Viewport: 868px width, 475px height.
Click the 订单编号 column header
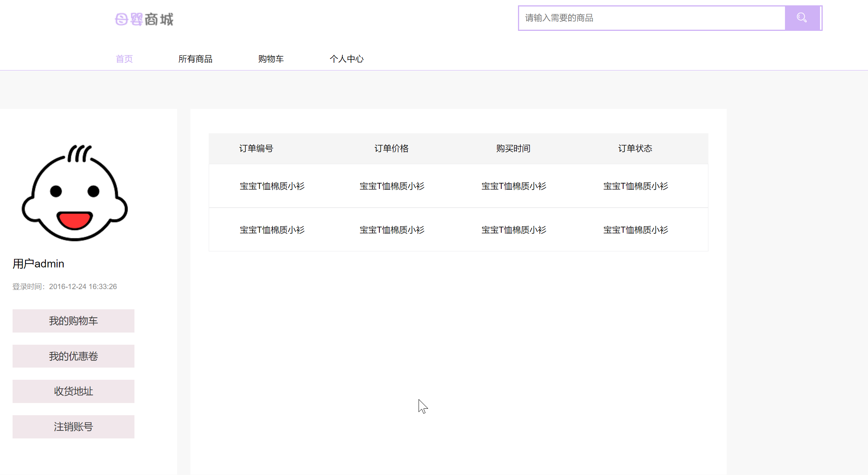tap(256, 149)
